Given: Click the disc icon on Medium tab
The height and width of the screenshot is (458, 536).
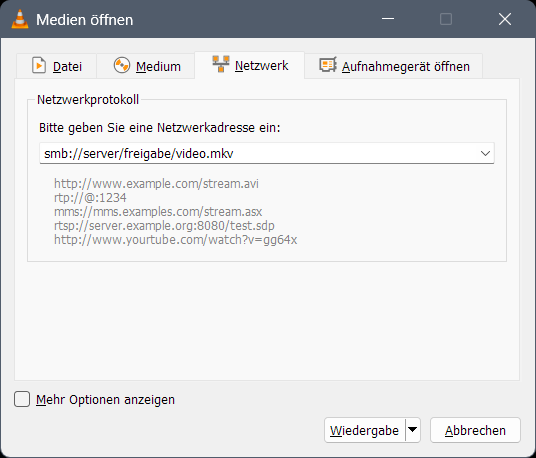Looking at the screenshot, I should point(122,65).
